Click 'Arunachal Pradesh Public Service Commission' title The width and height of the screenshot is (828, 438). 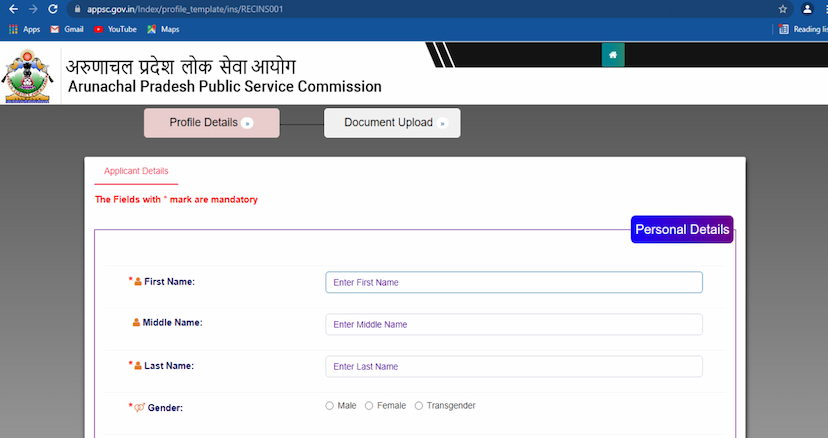224,86
